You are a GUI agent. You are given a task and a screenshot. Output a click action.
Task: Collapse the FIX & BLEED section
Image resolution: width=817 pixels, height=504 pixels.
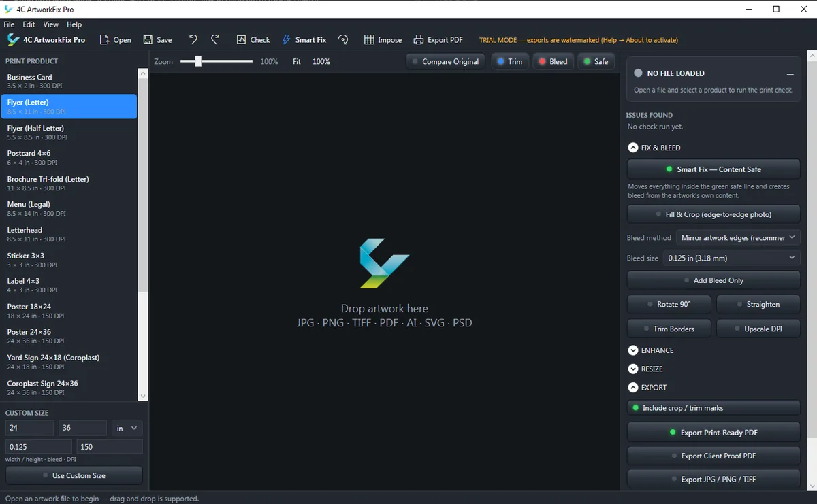(x=633, y=148)
